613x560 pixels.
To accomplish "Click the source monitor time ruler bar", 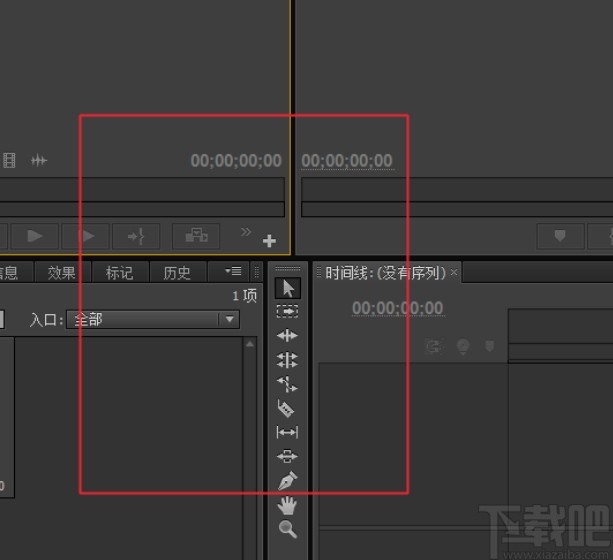I will [142, 189].
